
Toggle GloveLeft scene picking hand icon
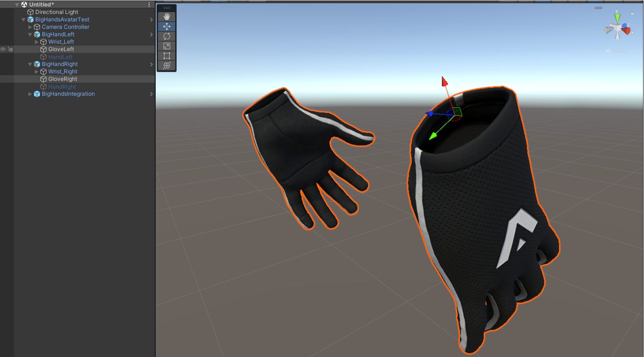[x=10, y=49]
